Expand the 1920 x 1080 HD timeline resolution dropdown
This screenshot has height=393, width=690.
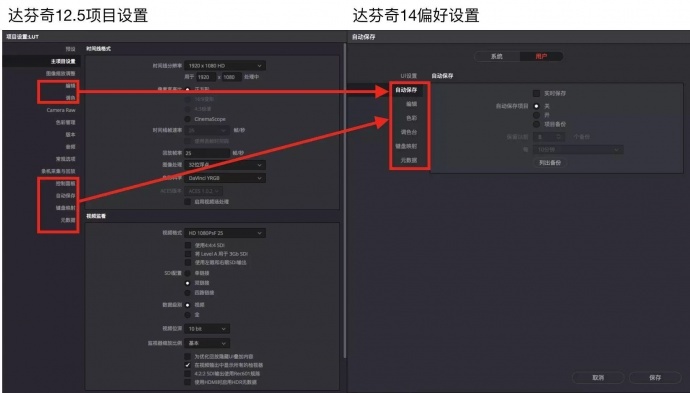225,66
